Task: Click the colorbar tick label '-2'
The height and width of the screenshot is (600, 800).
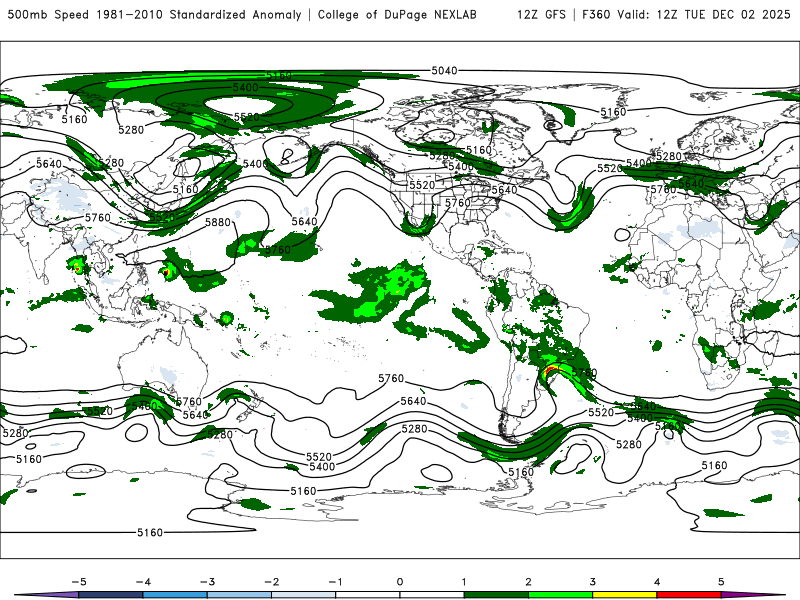Action: pos(272,582)
